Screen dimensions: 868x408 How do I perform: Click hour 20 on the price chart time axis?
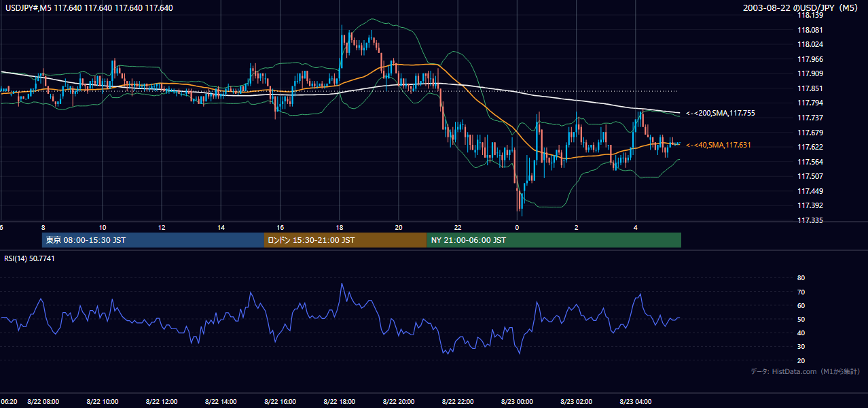399,227
